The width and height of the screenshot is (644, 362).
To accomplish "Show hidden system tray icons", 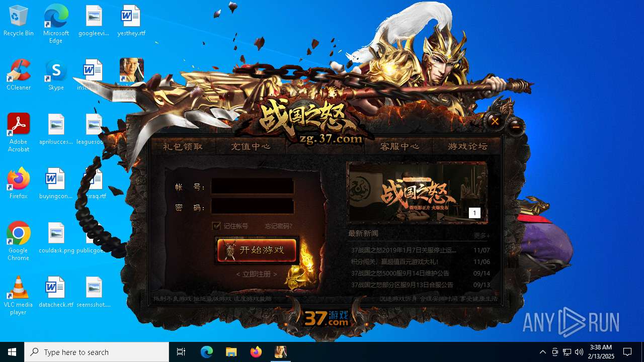I will [542, 352].
